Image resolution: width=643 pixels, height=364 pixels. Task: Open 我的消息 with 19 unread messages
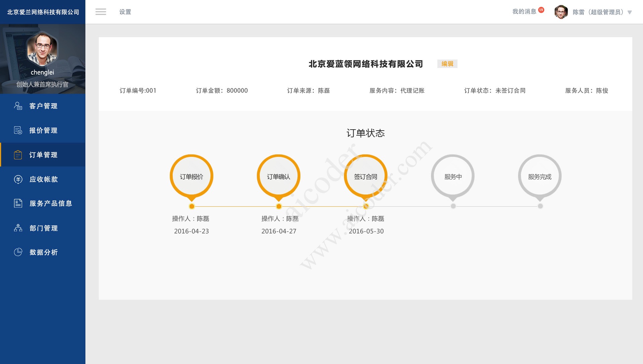524,11
